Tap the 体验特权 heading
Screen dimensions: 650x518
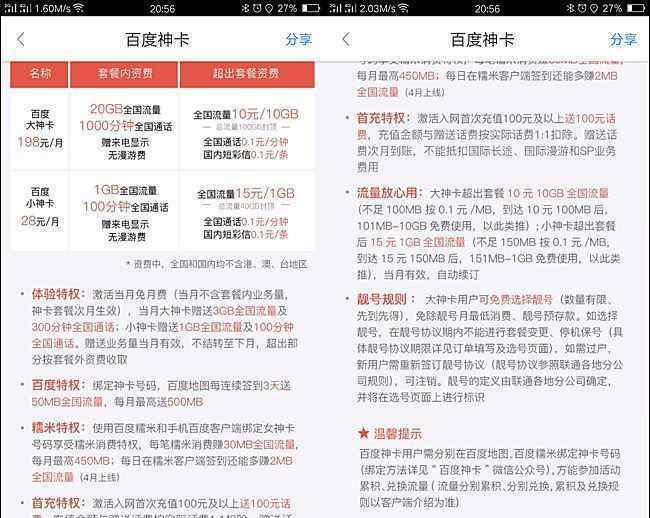point(56,294)
